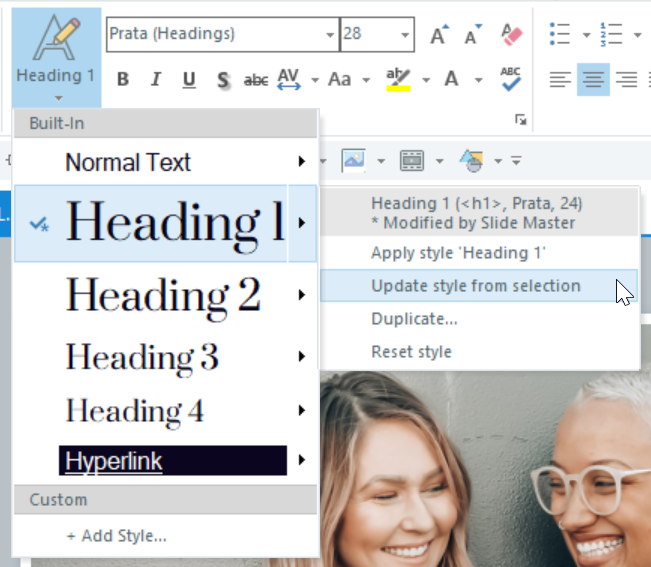The height and width of the screenshot is (567, 651).
Task: Toggle text shadow formatting
Action: pos(223,79)
